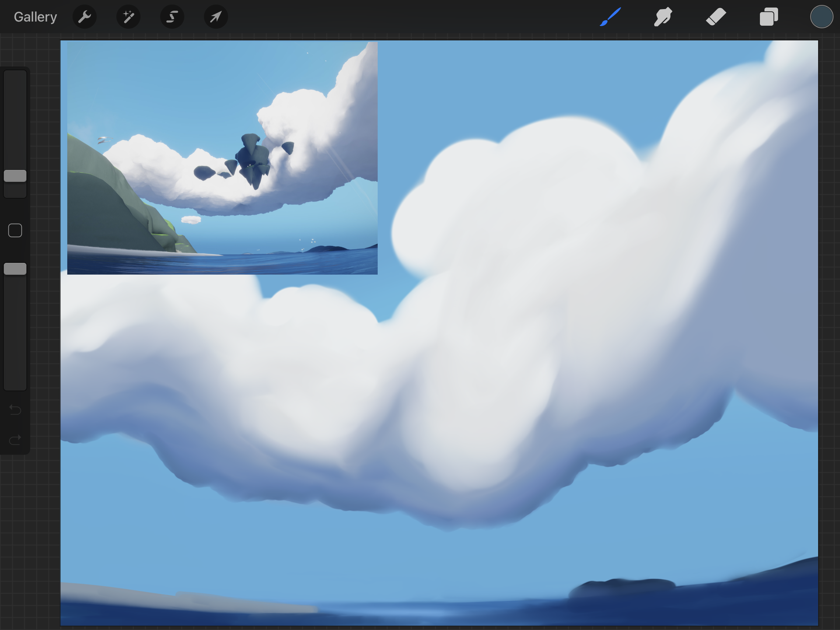Tap the square modify button in sidebar
The width and height of the screenshot is (840, 630).
[x=15, y=231]
